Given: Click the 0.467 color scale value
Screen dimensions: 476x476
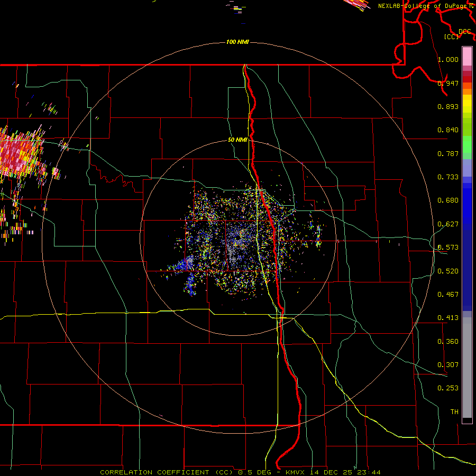Looking at the screenshot, I should tap(448, 295).
